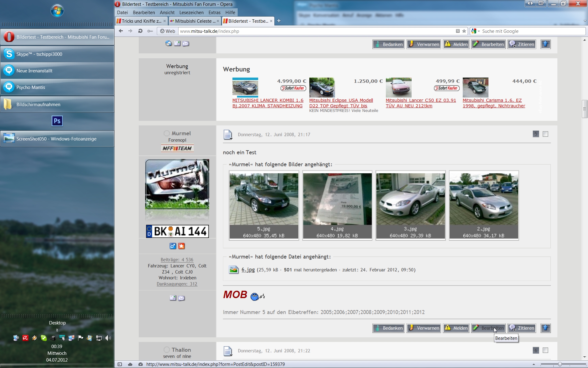Image resolution: width=588 pixels, height=368 pixels.
Task: Tick the checkbox beside post number 6
Action: 545,350
